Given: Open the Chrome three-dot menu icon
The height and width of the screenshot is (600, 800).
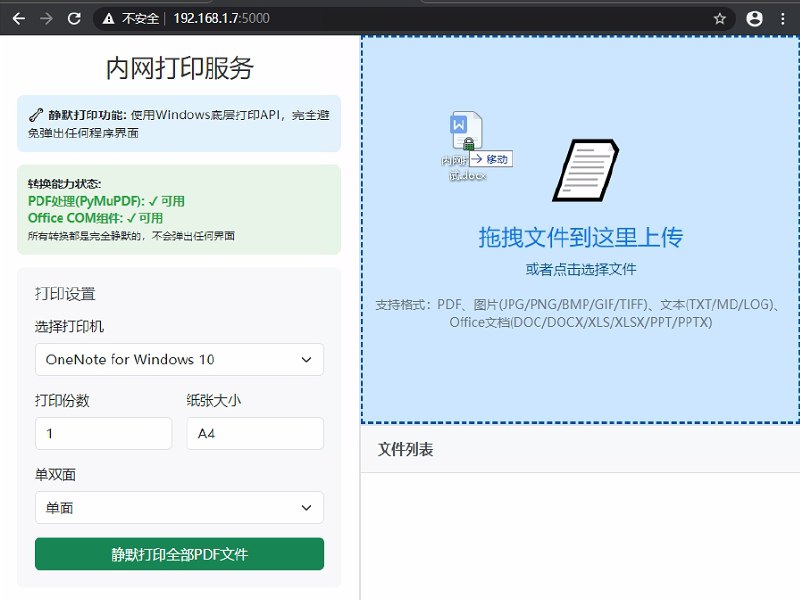Looking at the screenshot, I should point(783,17).
